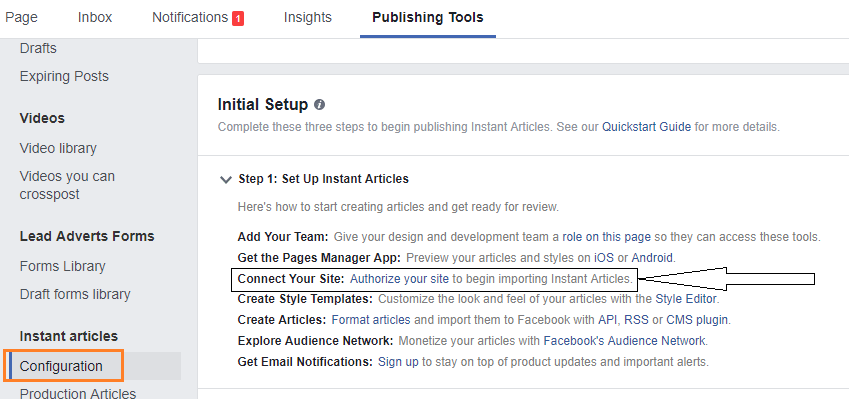Click the 'Authorize your site' link
The height and width of the screenshot is (399, 849).
400,279
